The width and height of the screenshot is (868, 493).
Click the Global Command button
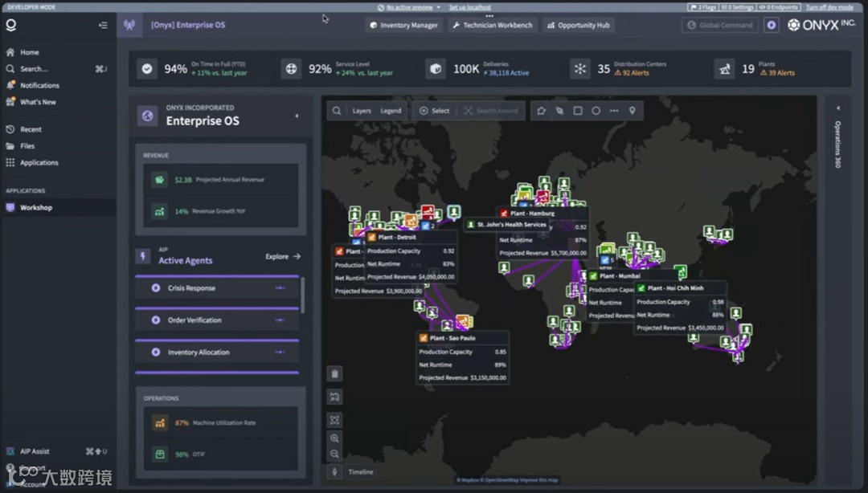tap(720, 25)
